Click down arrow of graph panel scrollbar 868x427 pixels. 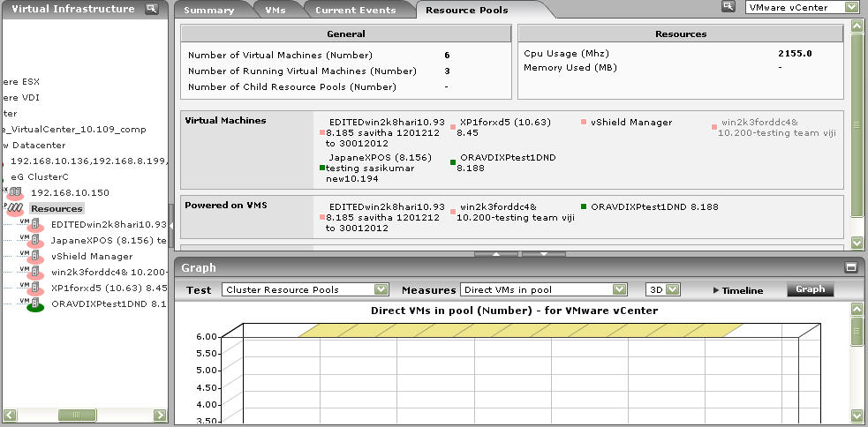[857, 416]
